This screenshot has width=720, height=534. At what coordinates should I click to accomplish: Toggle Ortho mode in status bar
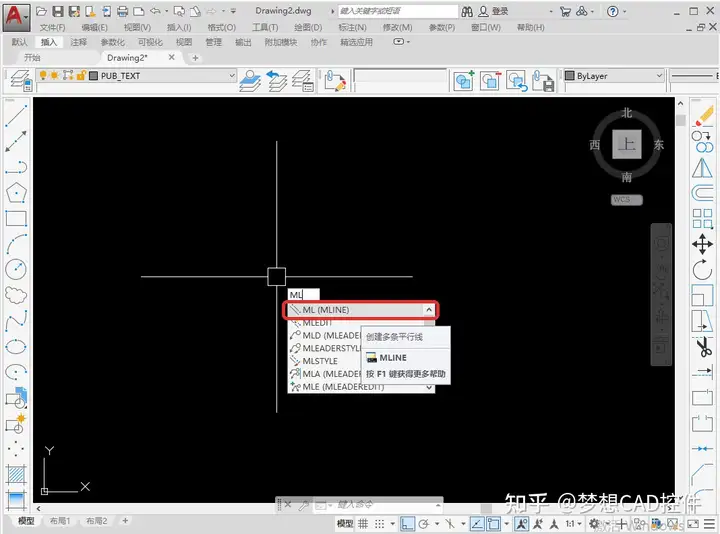[x=407, y=523]
